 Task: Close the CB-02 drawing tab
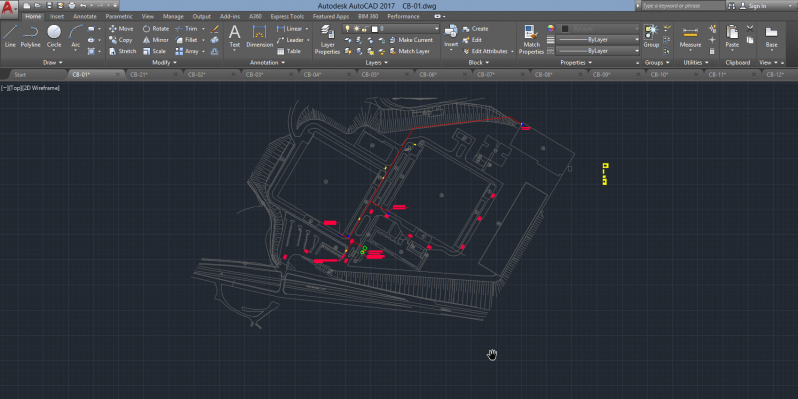coord(234,74)
